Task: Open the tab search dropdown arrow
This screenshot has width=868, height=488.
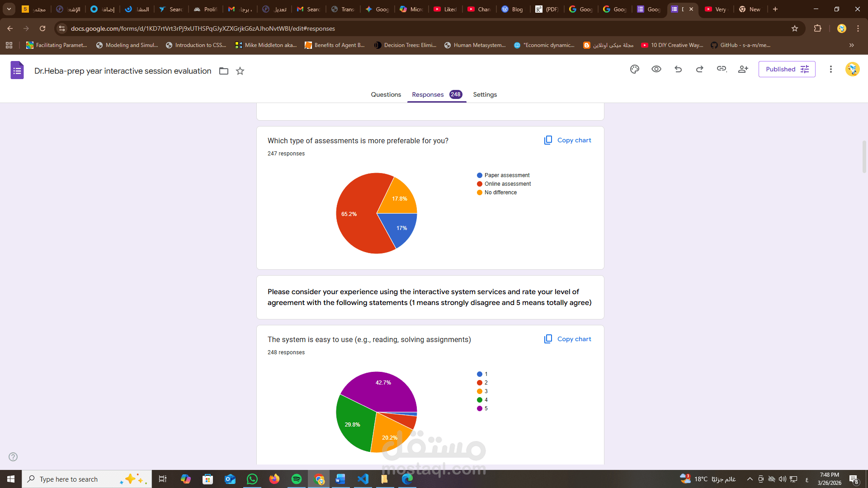Action: (9, 9)
